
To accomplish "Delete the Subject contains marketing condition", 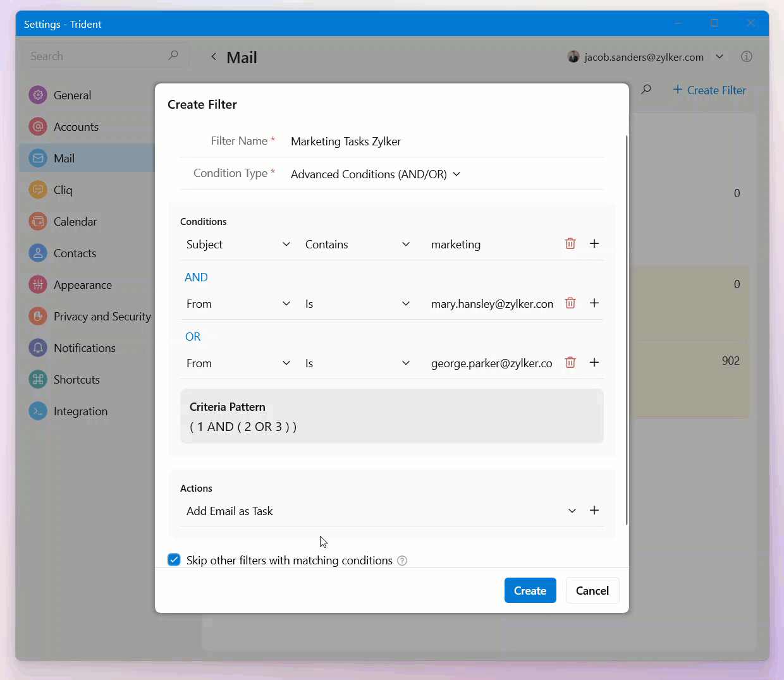I will coord(570,244).
